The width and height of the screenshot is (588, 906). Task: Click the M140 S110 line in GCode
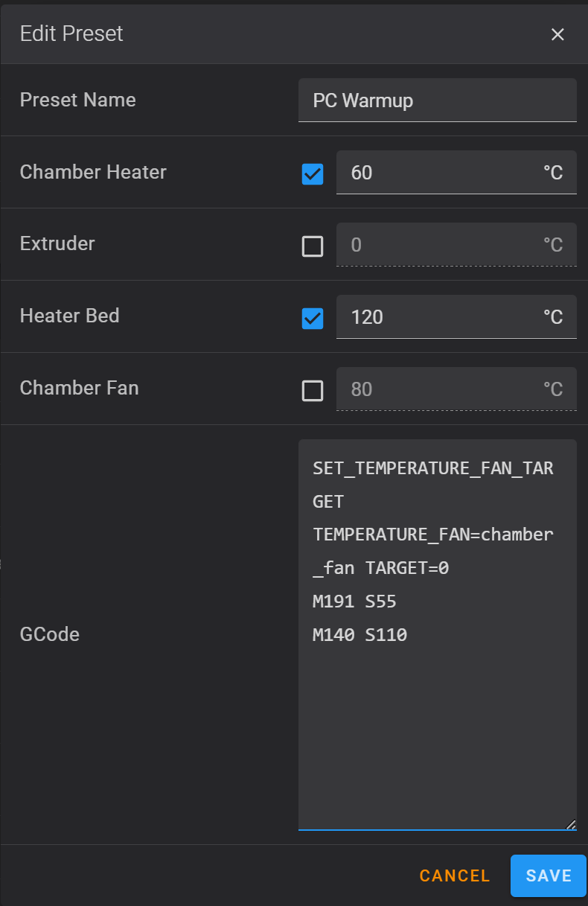coord(359,635)
